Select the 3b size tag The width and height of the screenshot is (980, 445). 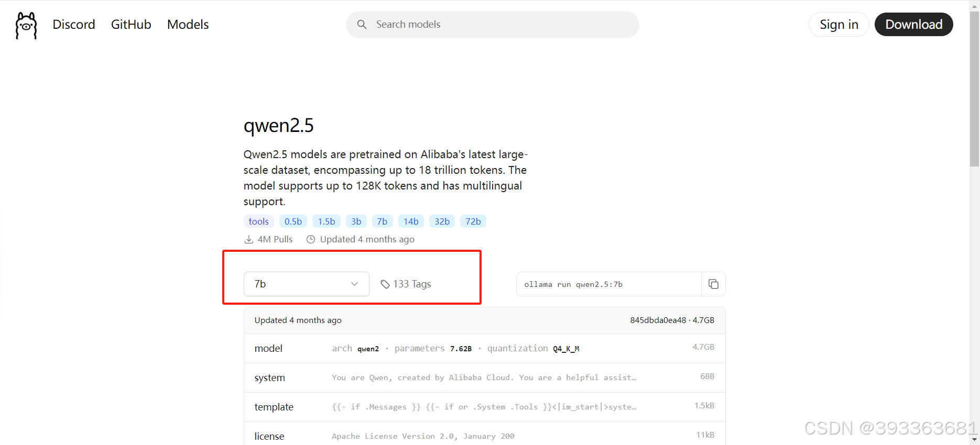pyautogui.click(x=356, y=221)
